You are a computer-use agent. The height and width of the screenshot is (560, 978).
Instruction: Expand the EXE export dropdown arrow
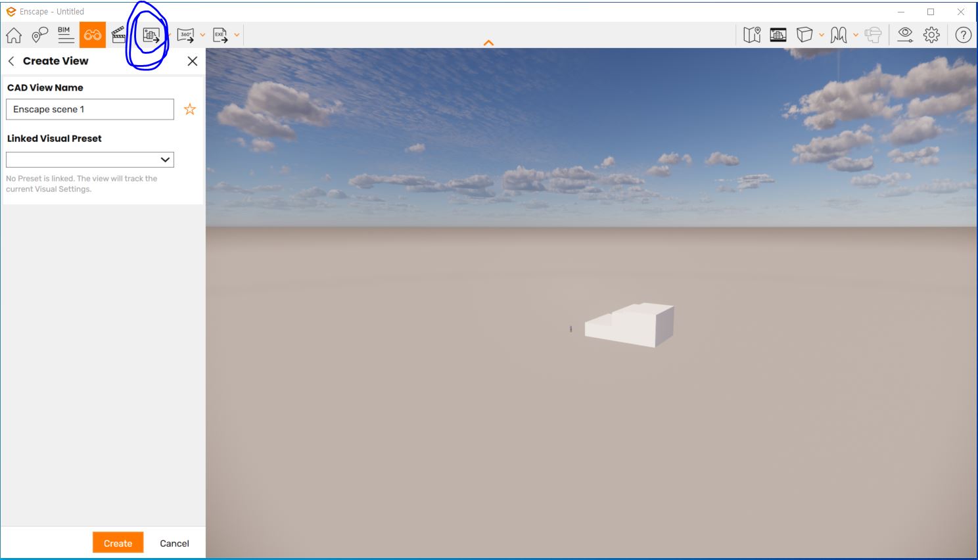237,35
